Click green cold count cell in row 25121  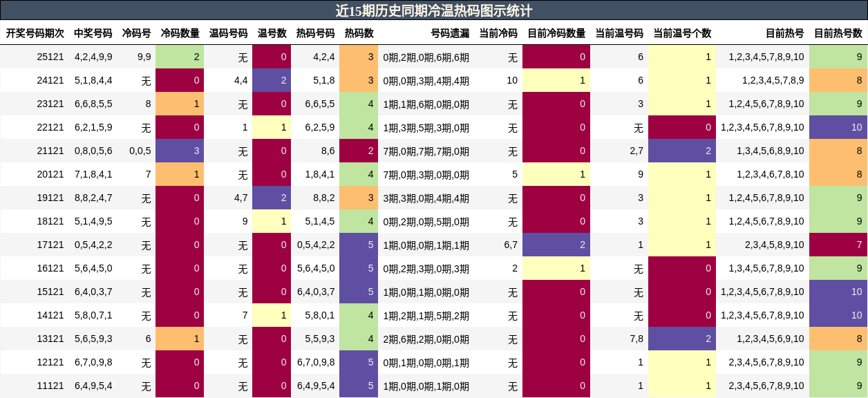[180, 57]
